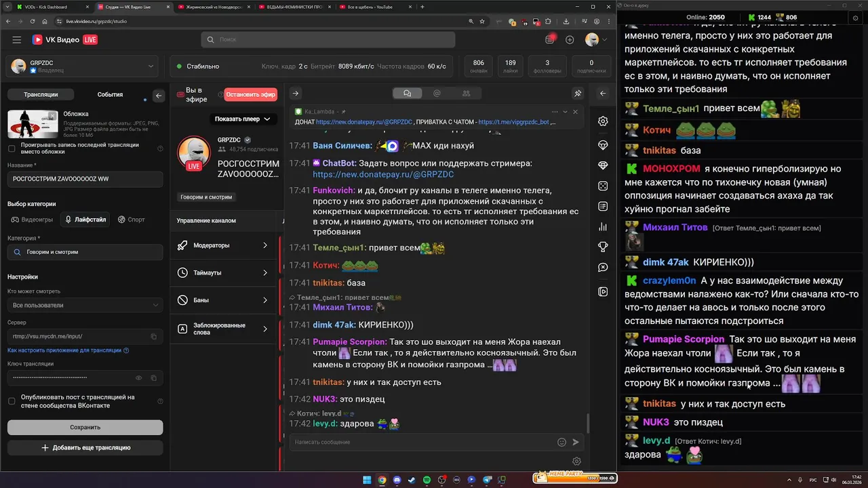868x488 pixels.
Task: Switch to События tab
Action: (110, 95)
